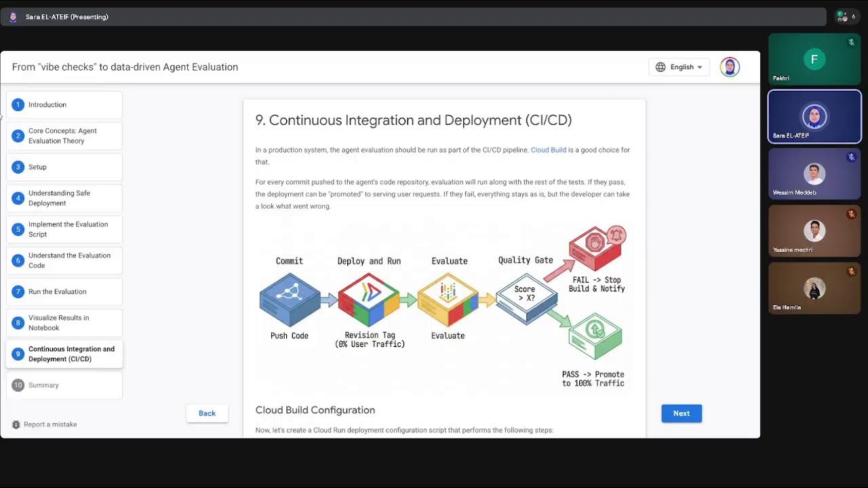Click the muted mic icon on Wessim Meddeb tile
The width and height of the screenshot is (868, 488).
coord(851,157)
